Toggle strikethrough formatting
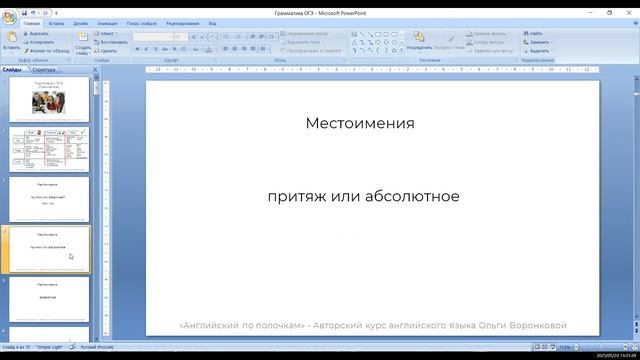Viewport: 640px width, 360px height. tap(165, 49)
